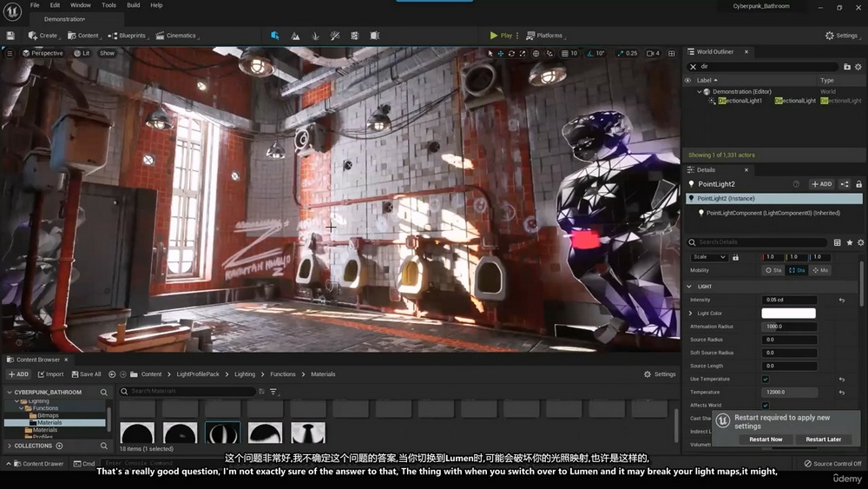Viewport: 868px width, 489px height.
Task: Open the Window menu
Action: [x=80, y=5]
